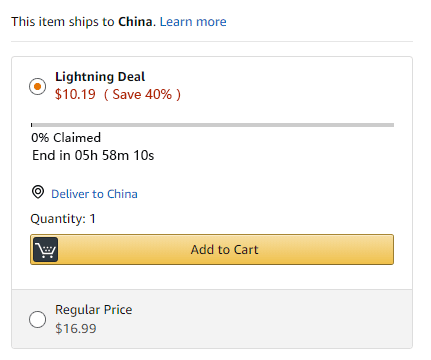This screenshot has height=360, width=431.
Task: Click the 0% Claimed status text
Action: [x=66, y=138]
